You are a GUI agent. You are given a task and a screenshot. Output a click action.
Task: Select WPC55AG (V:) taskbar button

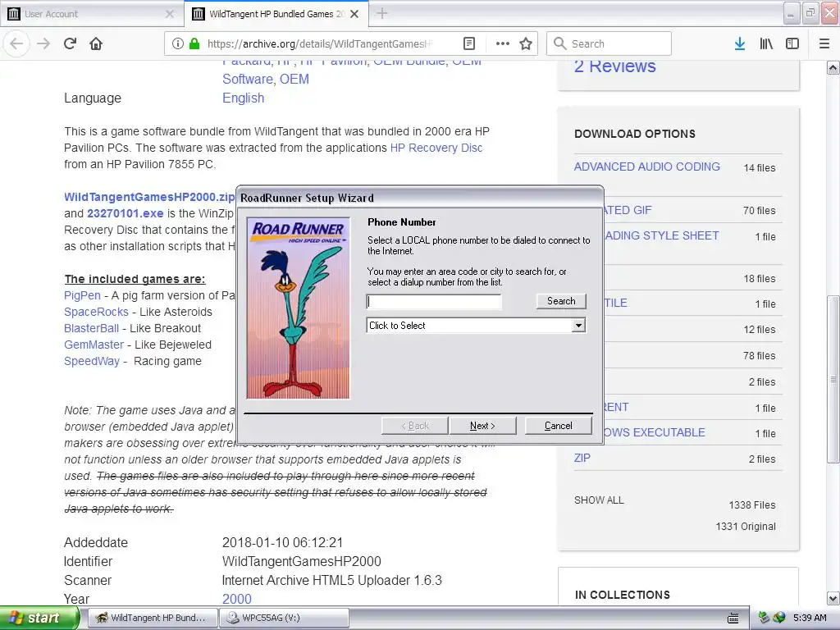coord(284,618)
